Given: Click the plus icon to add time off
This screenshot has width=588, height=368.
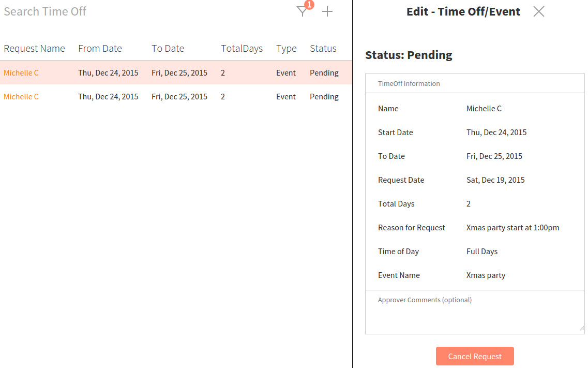Looking at the screenshot, I should click(327, 12).
